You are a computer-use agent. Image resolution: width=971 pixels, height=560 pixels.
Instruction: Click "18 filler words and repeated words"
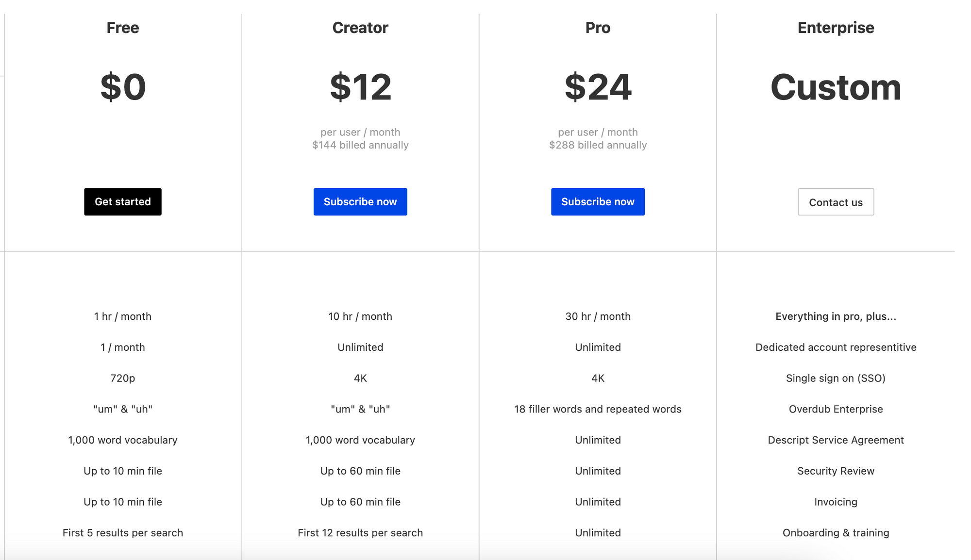(x=598, y=409)
